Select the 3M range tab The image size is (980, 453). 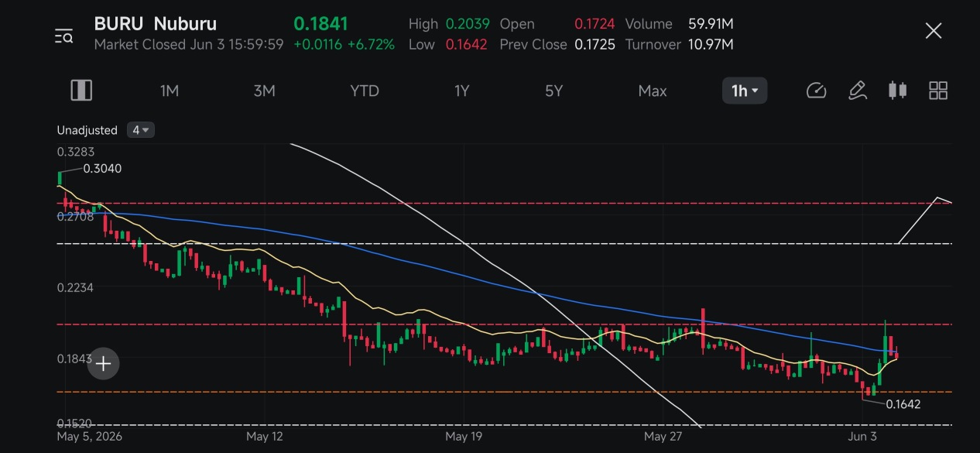click(265, 91)
